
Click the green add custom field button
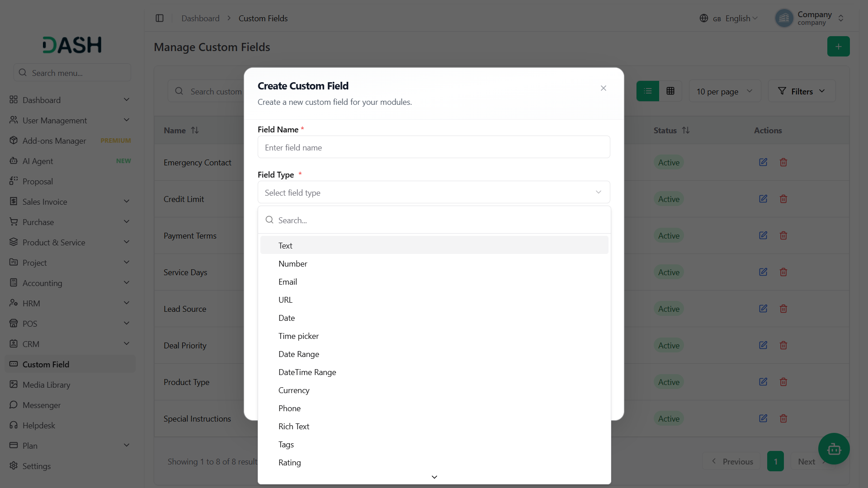(x=838, y=47)
